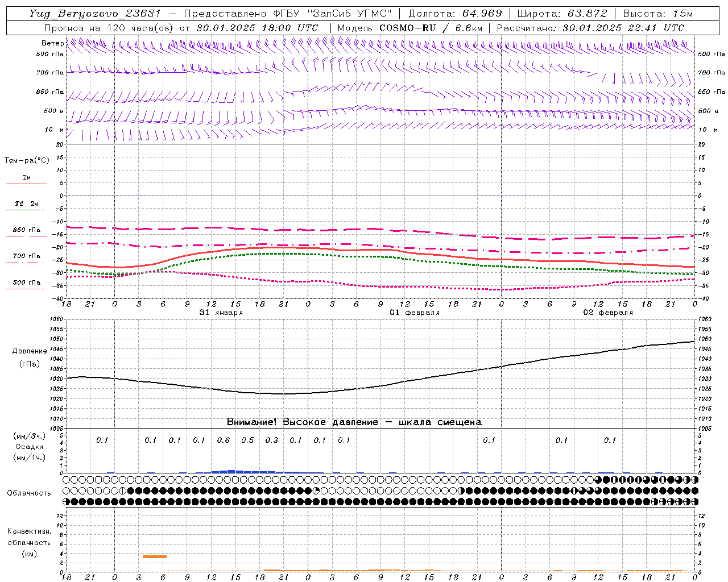This screenshot has height=582, width=728.
Task: Click the 'Тем-ра(°C)' temperature label
Action: 27,161
